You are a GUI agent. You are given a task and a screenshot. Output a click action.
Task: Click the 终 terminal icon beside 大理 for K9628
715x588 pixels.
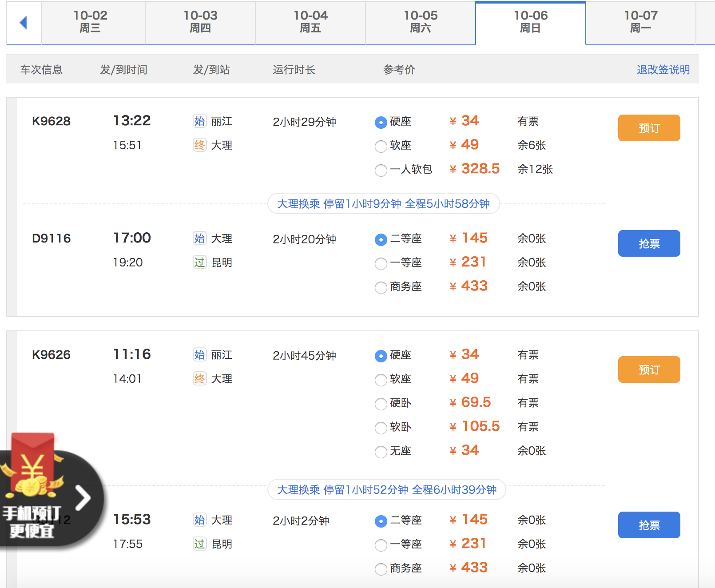(x=199, y=145)
